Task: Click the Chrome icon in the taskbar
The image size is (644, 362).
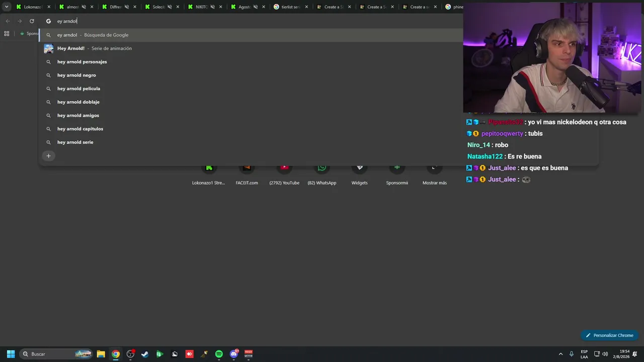Action: point(116,354)
